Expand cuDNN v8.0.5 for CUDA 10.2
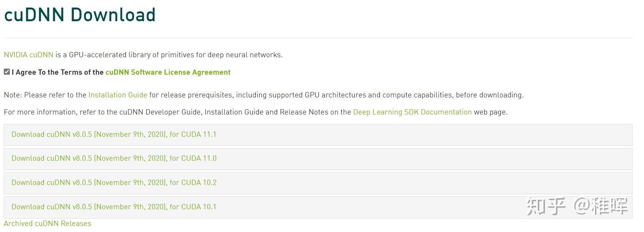This screenshot has width=644, height=232. pyautogui.click(x=114, y=183)
